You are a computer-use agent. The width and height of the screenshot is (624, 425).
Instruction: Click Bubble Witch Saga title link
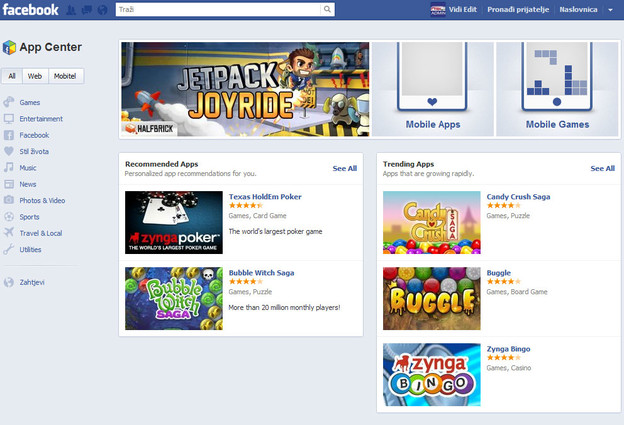click(x=261, y=273)
